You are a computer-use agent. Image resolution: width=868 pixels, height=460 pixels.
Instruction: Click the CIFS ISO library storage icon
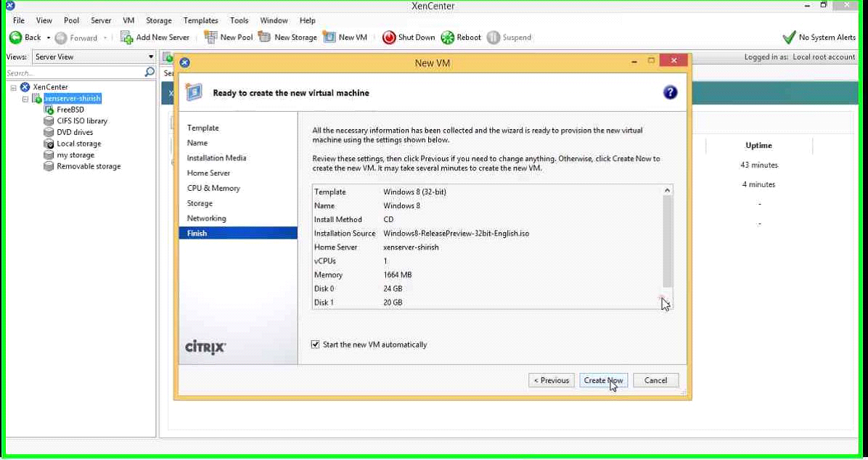pyautogui.click(x=49, y=120)
